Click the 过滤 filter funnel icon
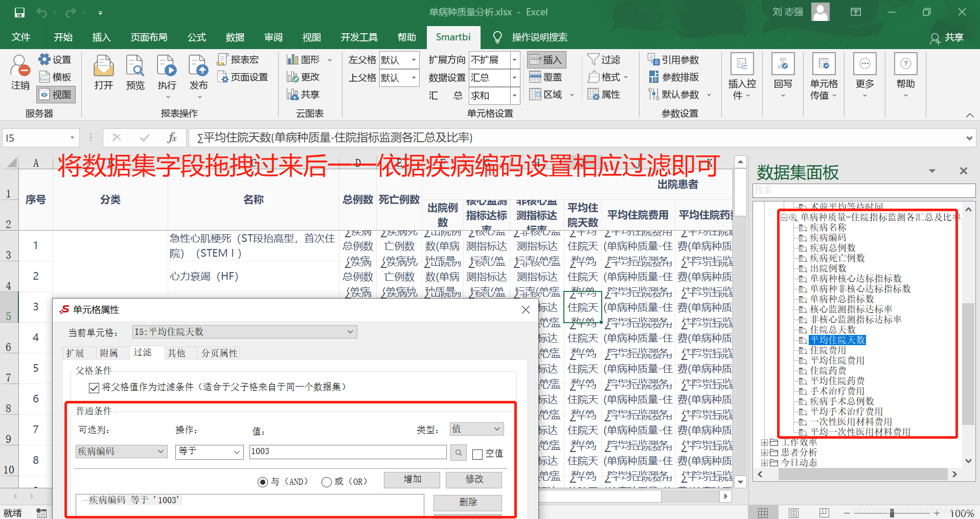This screenshot has width=980, height=519. click(604, 60)
